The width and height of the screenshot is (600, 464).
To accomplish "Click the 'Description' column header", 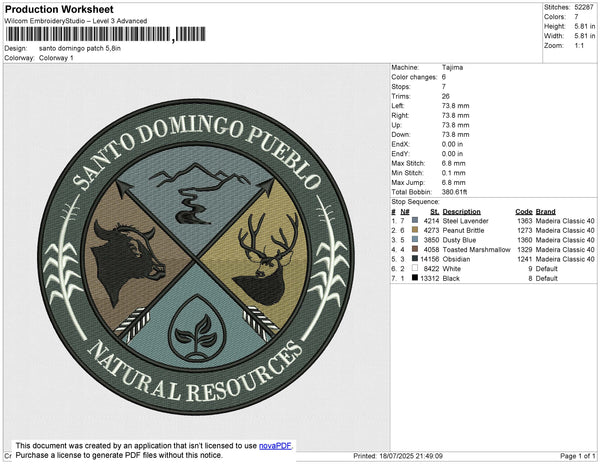I will tap(461, 212).
